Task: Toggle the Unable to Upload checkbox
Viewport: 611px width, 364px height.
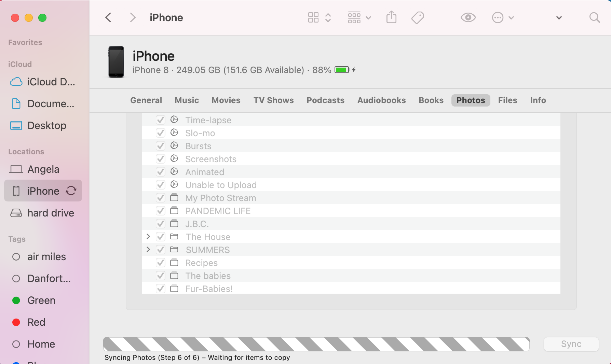Action: click(x=161, y=185)
